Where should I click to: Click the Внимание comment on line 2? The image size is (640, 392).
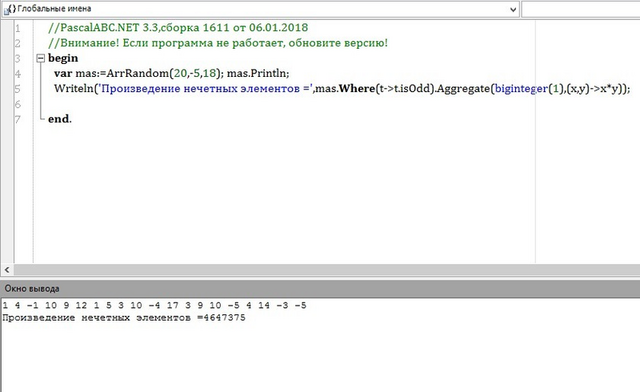(x=218, y=43)
